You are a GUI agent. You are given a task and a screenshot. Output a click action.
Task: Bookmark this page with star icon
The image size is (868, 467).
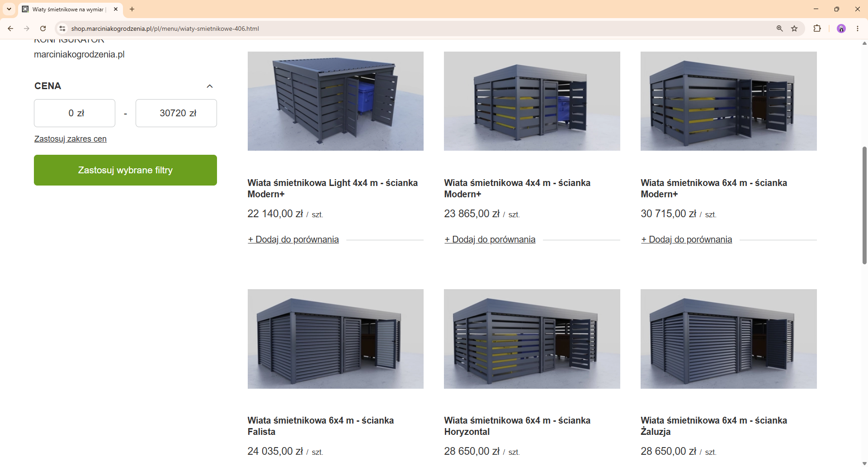coord(794,29)
